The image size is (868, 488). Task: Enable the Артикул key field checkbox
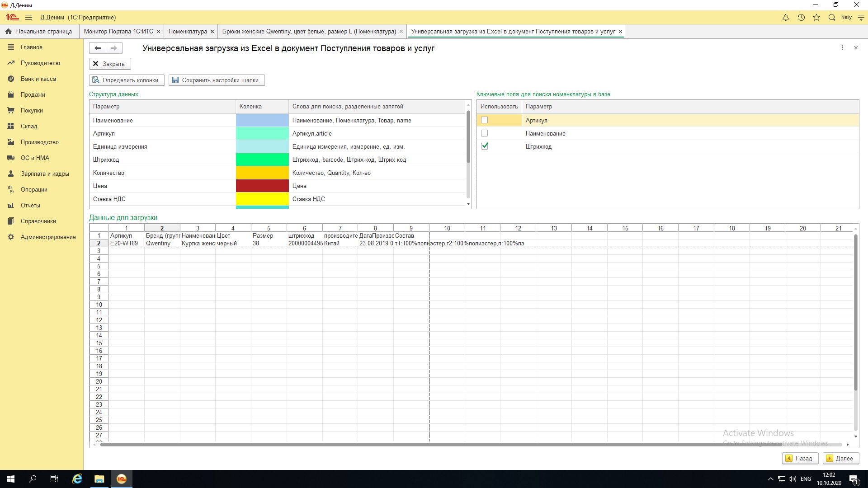tap(485, 120)
